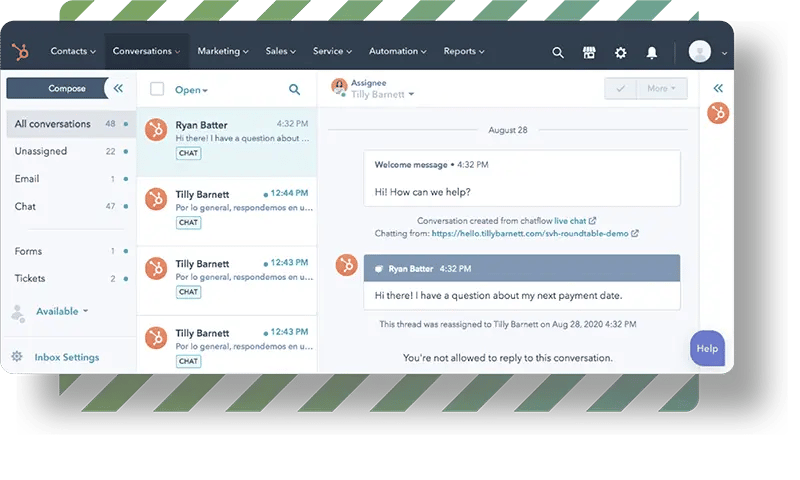
Task: Click the August 28 date separator
Action: tap(508, 130)
